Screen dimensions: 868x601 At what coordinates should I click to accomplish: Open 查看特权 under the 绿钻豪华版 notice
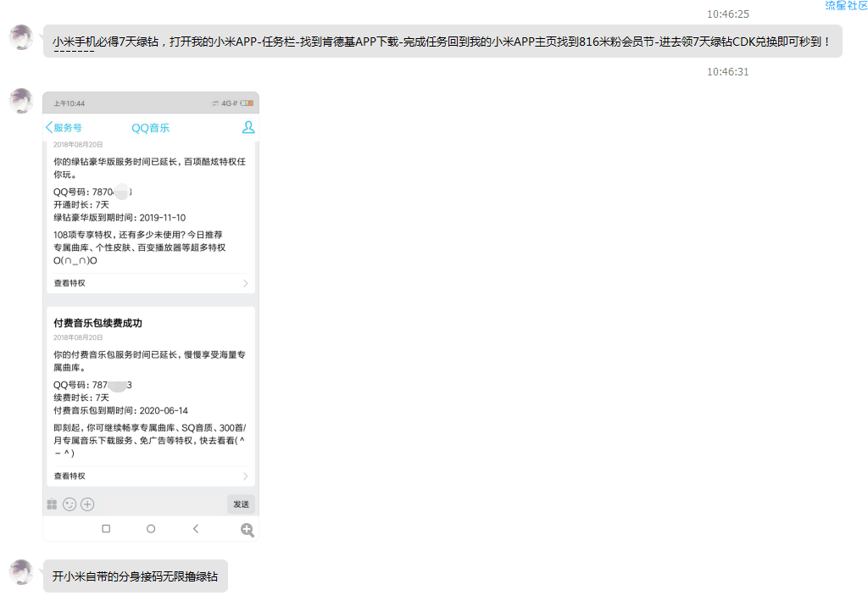click(151, 283)
